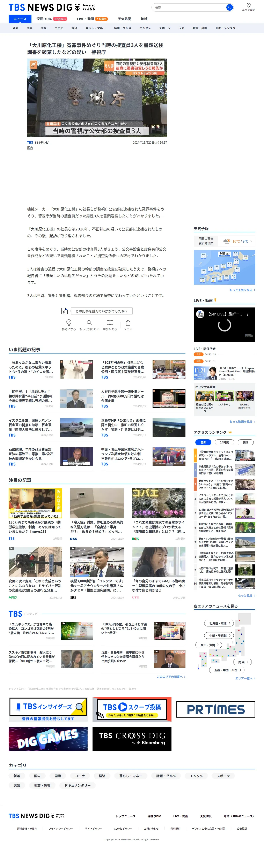
Task: Click the TBS NEWS DIG header logo
Action: pos(52,7)
